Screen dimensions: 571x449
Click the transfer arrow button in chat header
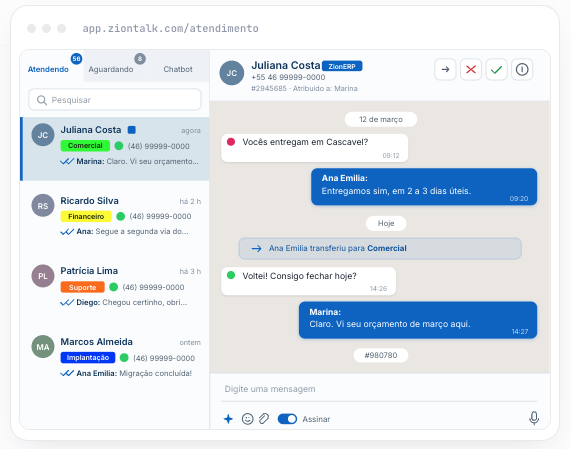click(x=445, y=69)
